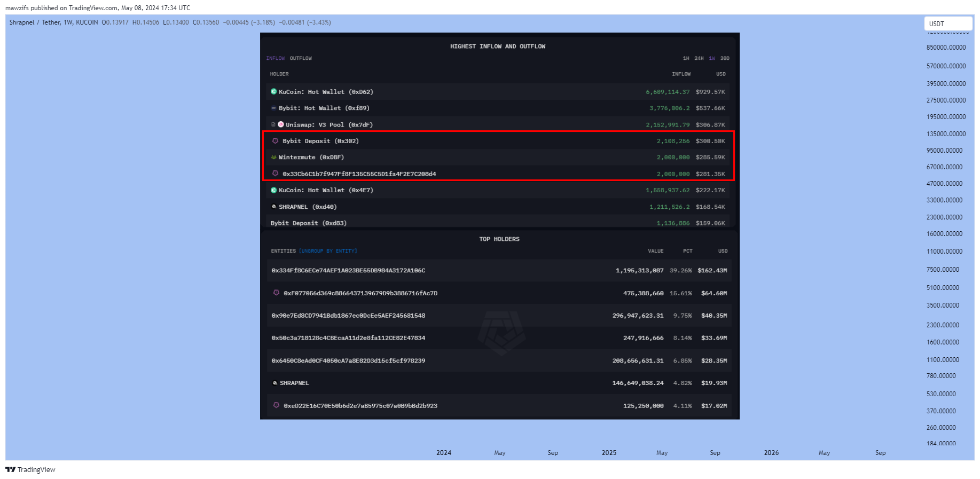Click the 2026 label on time axis
This screenshot has width=980, height=479.
point(771,453)
